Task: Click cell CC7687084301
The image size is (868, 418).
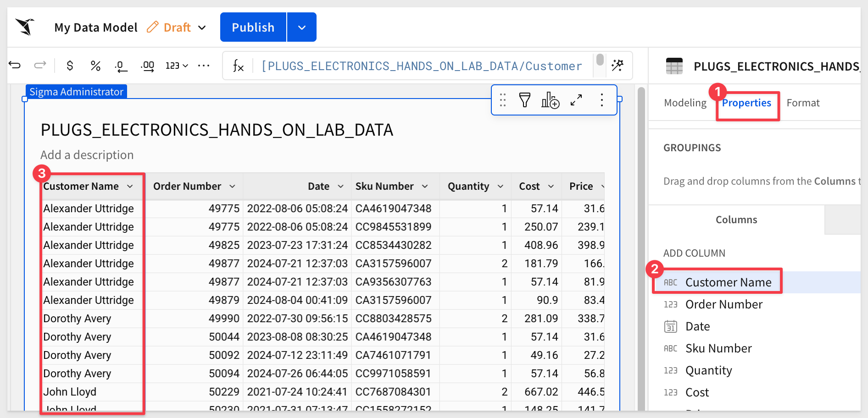Action: coord(393,392)
